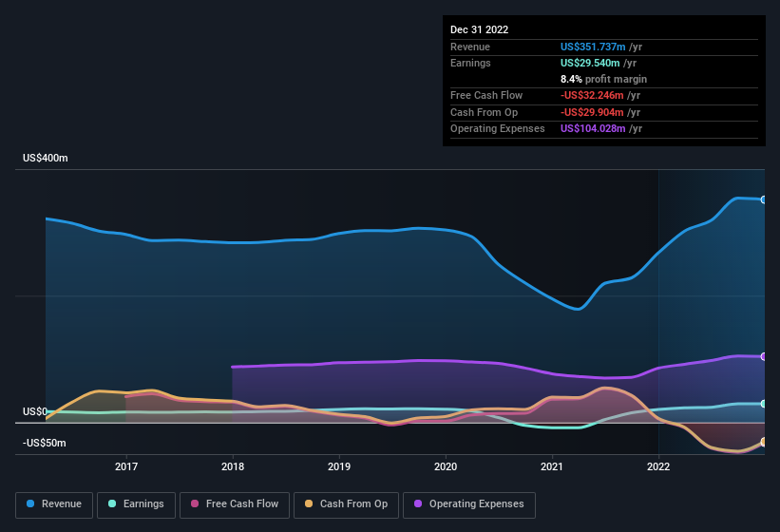Click the US$29.540m earnings value
780x532 pixels.
tap(590, 63)
